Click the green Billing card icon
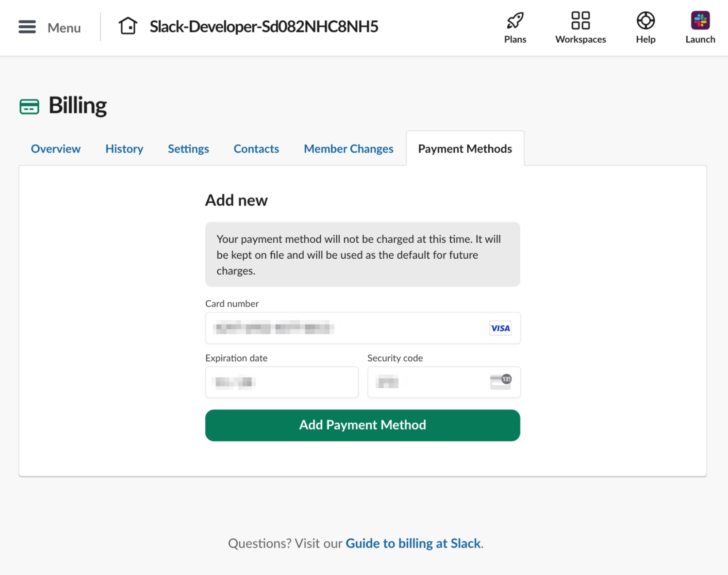728x575 pixels. pyautogui.click(x=29, y=107)
